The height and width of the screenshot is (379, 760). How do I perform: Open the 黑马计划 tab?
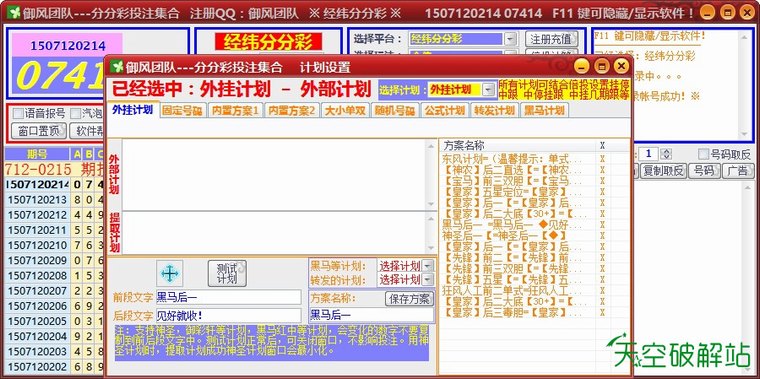[x=544, y=111]
